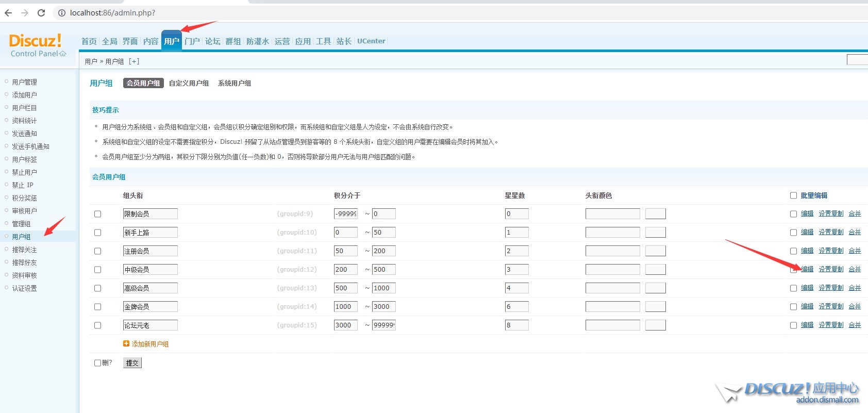Open the 论坛 top navigation menu
868x413 pixels.
[x=212, y=41]
